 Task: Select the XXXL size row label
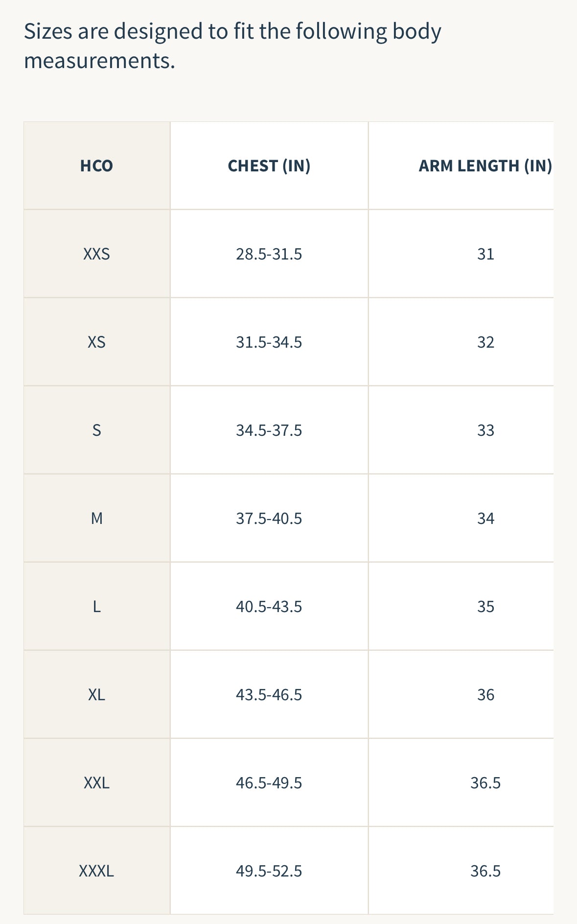[x=96, y=871]
